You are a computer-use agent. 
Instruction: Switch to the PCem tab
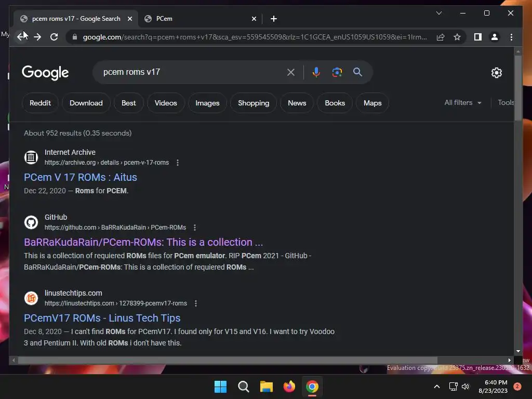pos(200,19)
